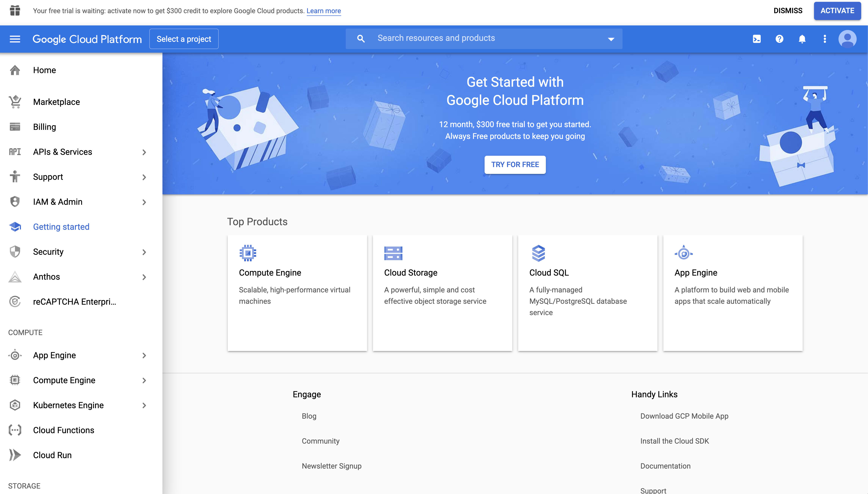868x494 pixels.
Task: Open Marketplace from sidebar
Action: (x=81, y=102)
